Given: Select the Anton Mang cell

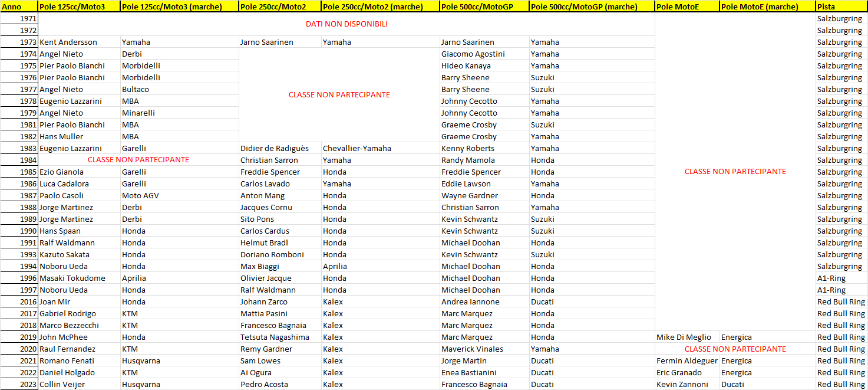Looking at the screenshot, I should (x=280, y=195).
